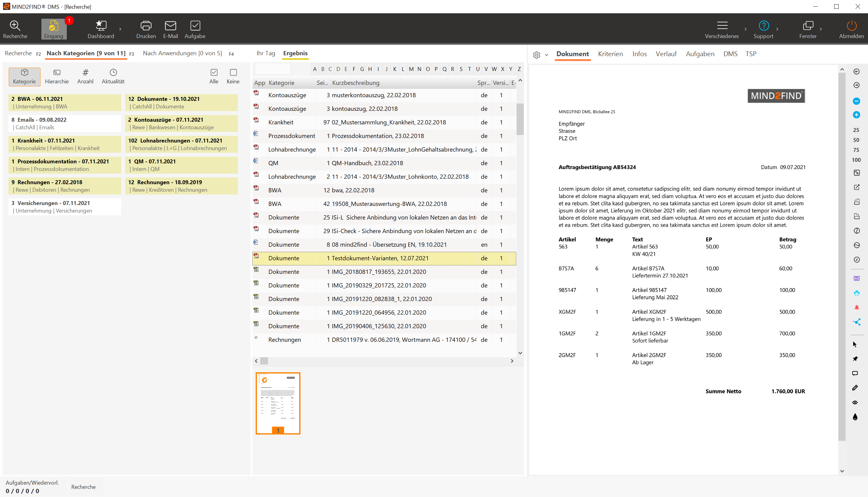868x497 pixels.
Task: Switch to the Kriterien tab
Action: click(610, 54)
